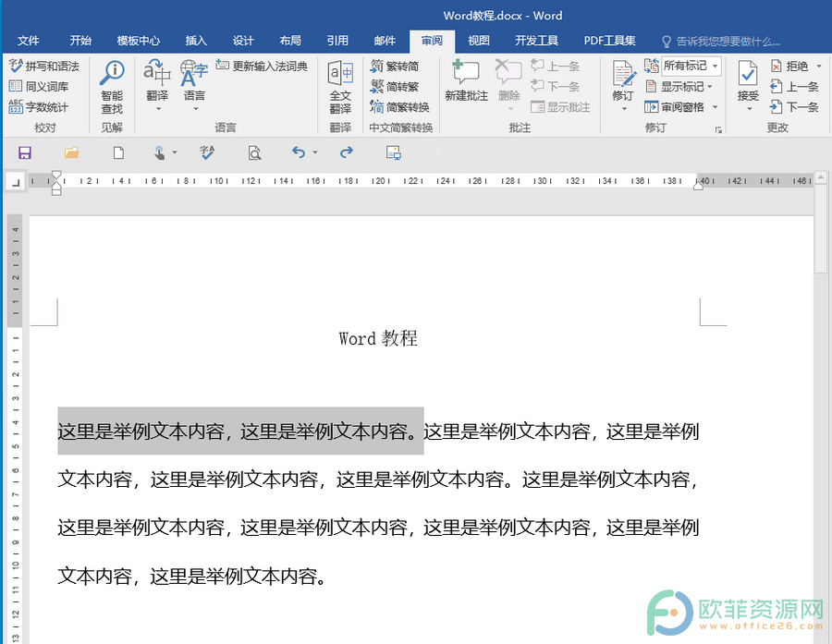This screenshot has height=644, width=832.
Task: Open undo history dropdown arrow
Action: (315, 152)
